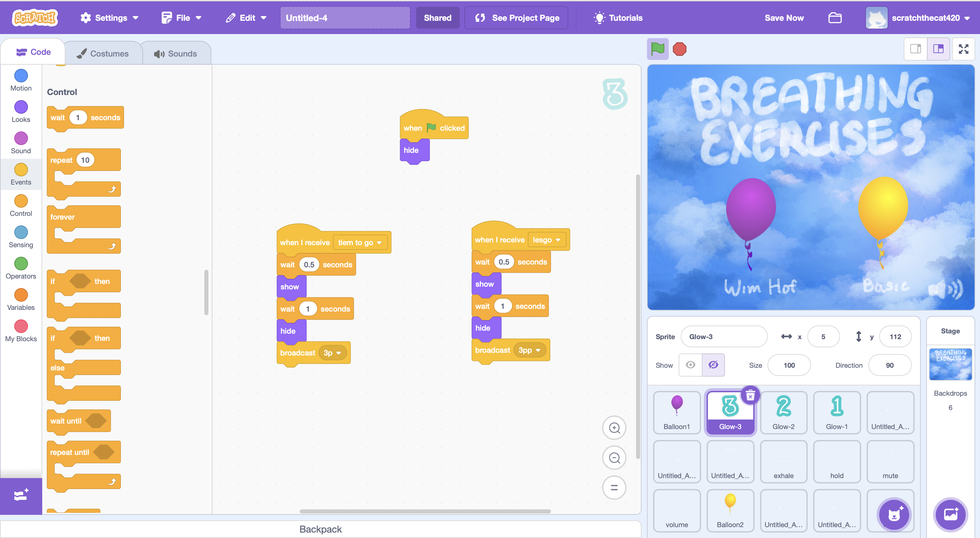Open the 'tiem to go' message dropdown
980x538 pixels.
coord(379,243)
